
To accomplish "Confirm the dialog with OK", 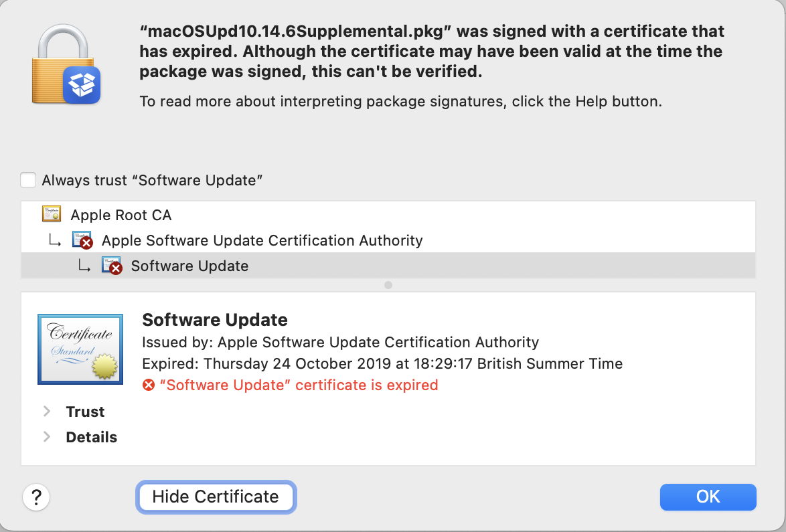I will pyautogui.click(x=708, y=497).
